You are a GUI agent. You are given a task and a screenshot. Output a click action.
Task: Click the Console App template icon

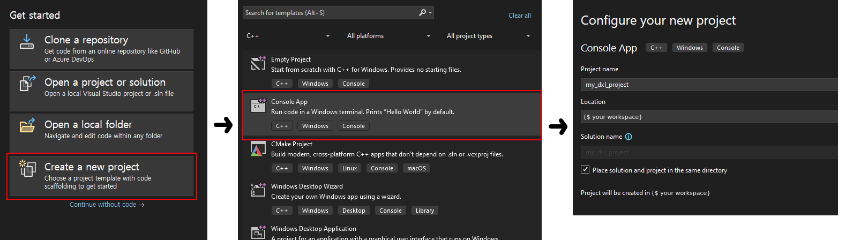[x=258, y=106]
